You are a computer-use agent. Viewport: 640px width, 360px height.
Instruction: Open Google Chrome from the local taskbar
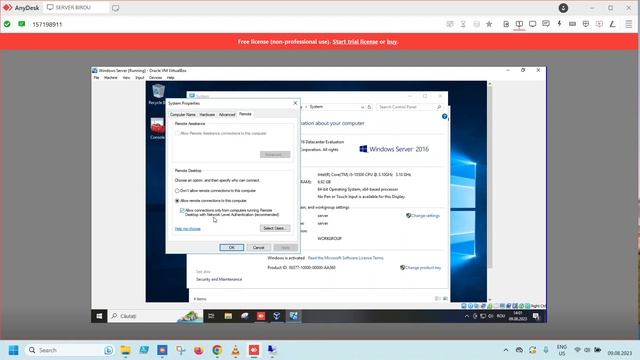click(x=217, y=350)
